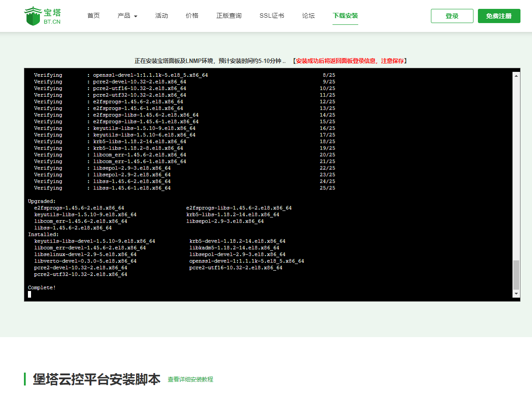Open the 活动 nav item
532x401 pixels.
click(x=161, y=16)
